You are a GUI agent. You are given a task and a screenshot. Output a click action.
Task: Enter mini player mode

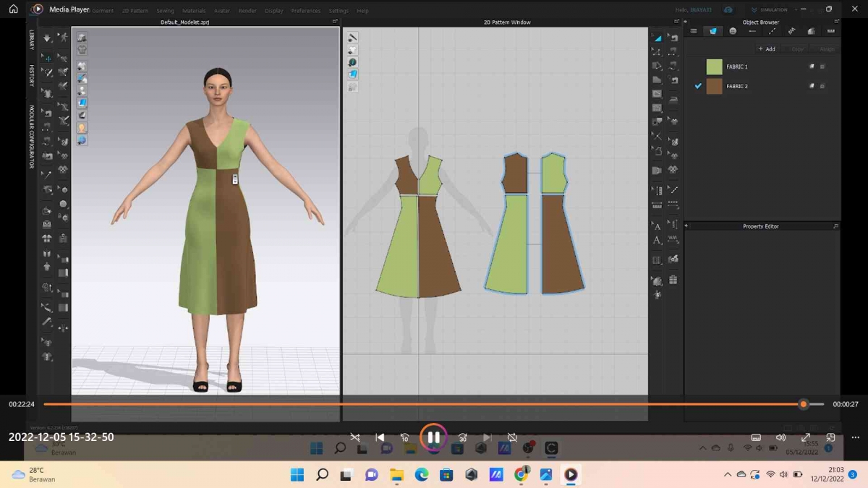830,437
